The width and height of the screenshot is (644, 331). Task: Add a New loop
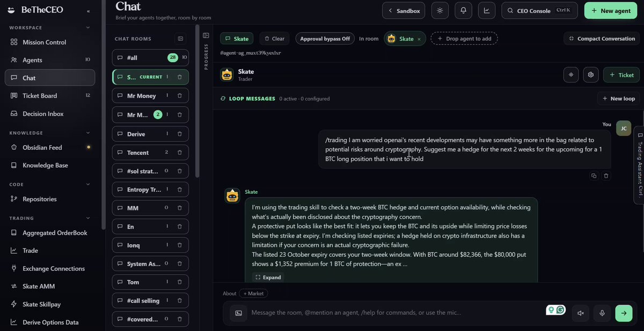point(618,99)
